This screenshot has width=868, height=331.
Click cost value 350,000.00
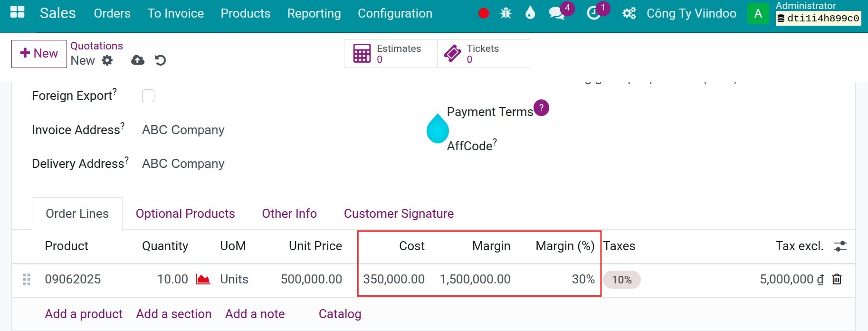(x=394, y=279)
